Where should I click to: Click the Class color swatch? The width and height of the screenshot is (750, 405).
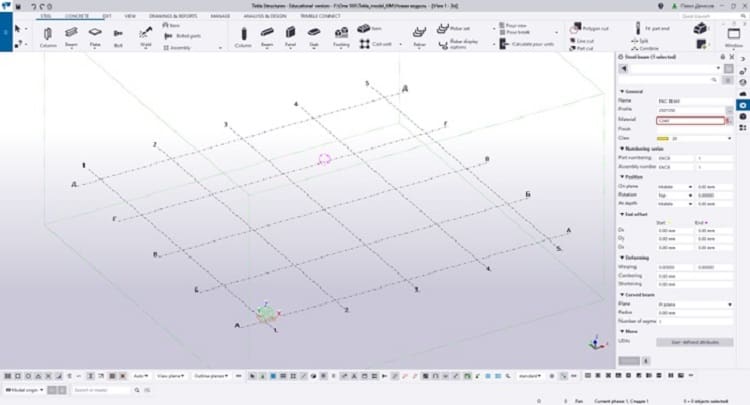[663, 138]
